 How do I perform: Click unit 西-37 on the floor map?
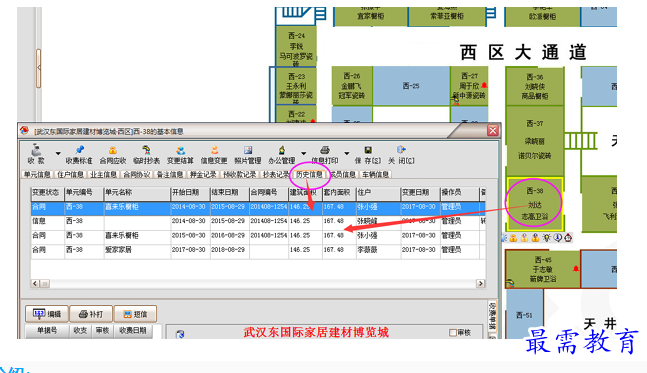(x=534, y=140)
